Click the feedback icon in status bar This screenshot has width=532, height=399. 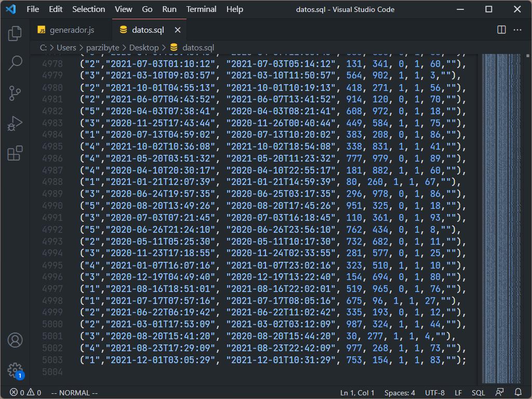(500, 393)
